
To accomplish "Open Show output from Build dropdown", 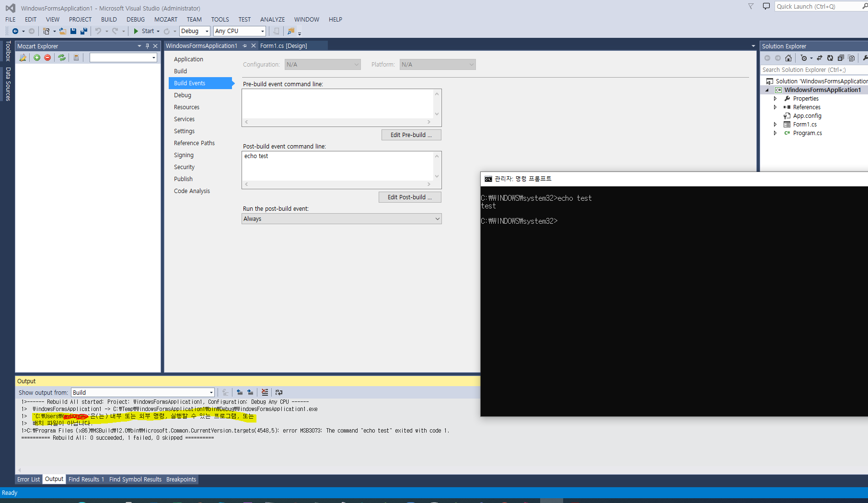I will [x=143, y=392].
